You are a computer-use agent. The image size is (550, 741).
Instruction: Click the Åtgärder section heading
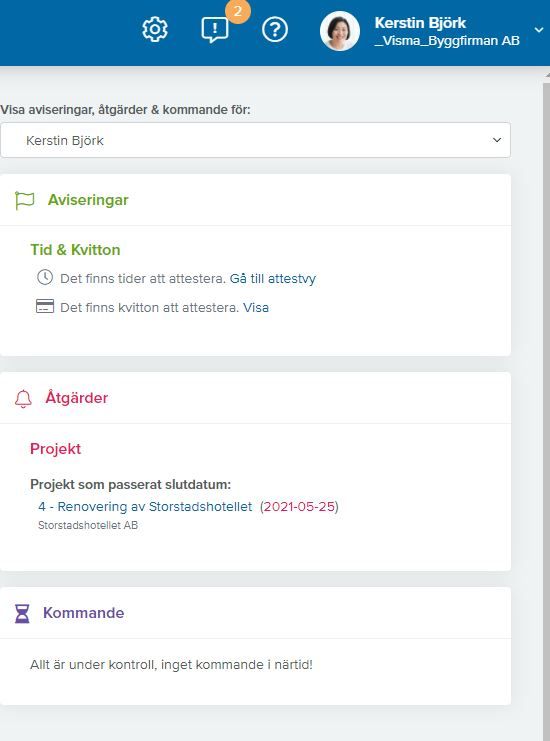[x=77, y=397]
